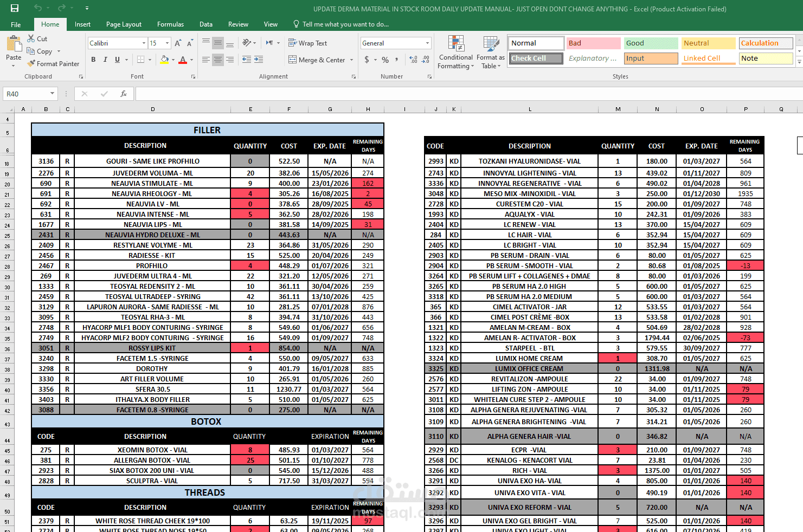The width and height of the screenshot is (803, 532).
Task: Toggle Align Left for cell text
Action: [206, 60]
